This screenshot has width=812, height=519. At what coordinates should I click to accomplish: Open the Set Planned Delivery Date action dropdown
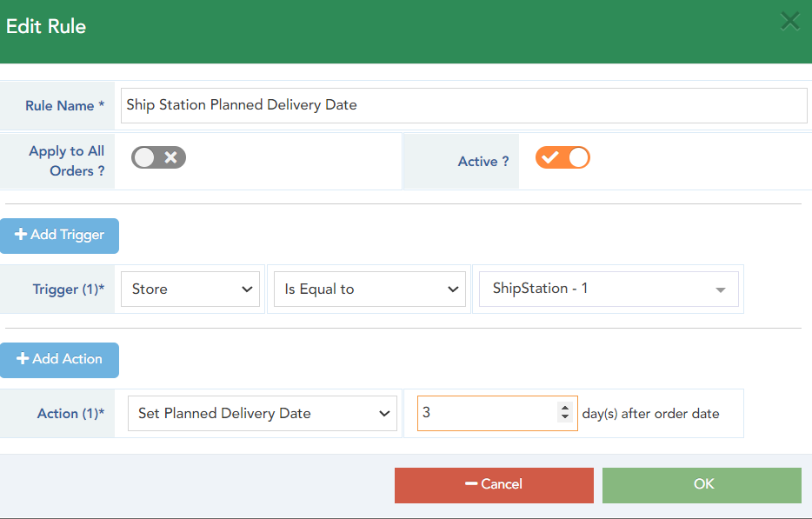point(262,413)
